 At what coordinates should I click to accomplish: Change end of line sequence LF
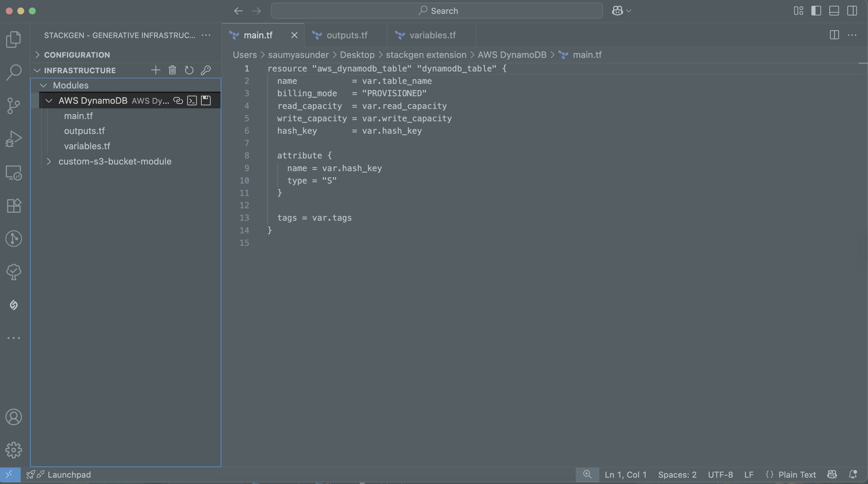[x=749, y=474]
